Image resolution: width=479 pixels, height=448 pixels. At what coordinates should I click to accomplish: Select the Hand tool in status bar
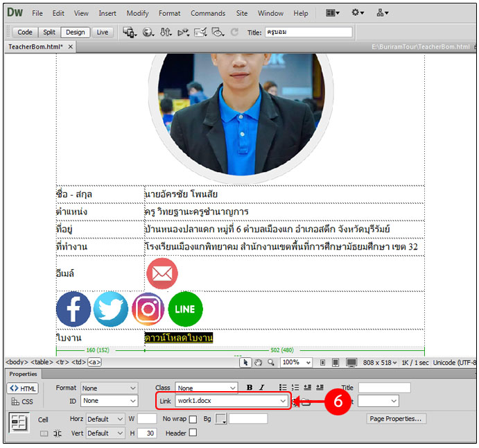(258, 362)
